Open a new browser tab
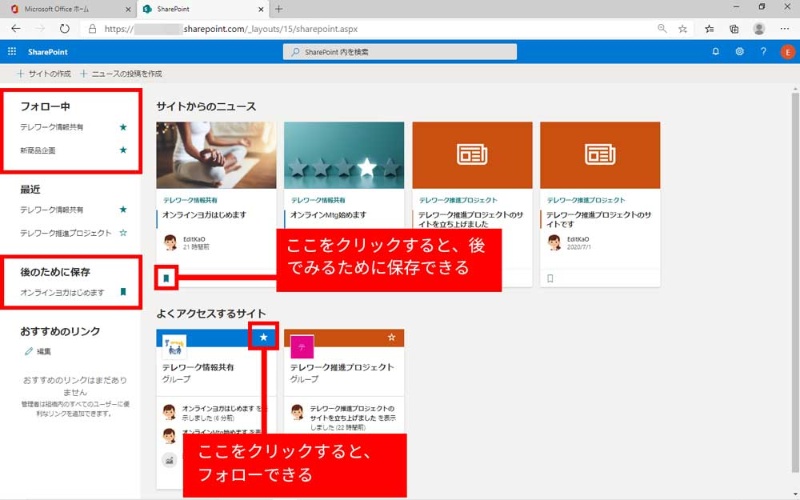Screen dimensions: 800x500 click(x=279, y=9)
